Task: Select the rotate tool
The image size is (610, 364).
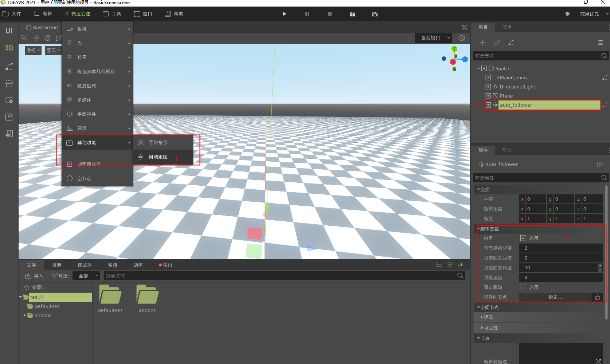Action: tap(48, 38)
